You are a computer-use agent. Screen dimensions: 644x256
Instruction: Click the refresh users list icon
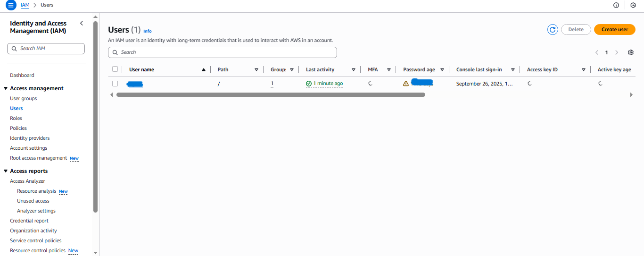click(x=553, y=29)
